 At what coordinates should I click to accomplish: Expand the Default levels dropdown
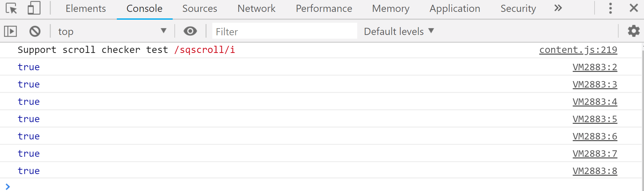click(x=399, y=32)
